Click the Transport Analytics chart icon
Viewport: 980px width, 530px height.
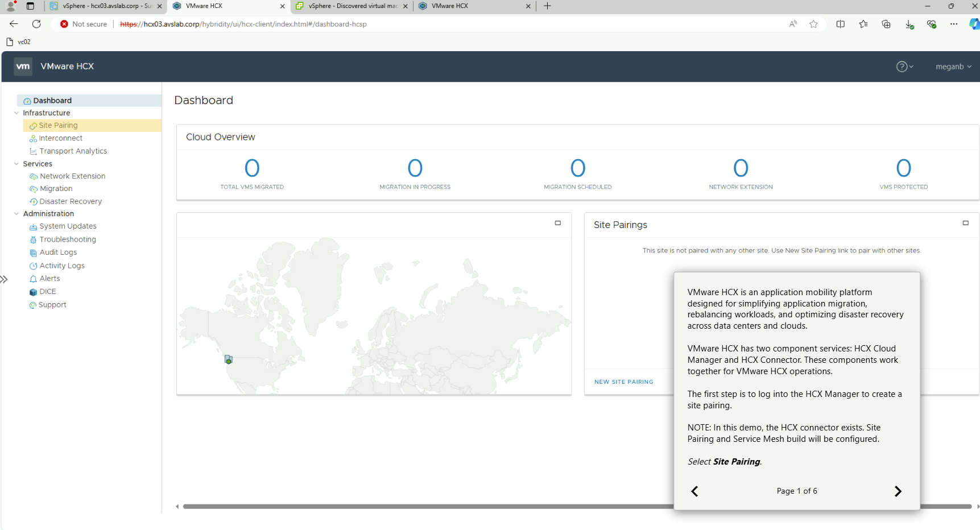tap(33, 151)
